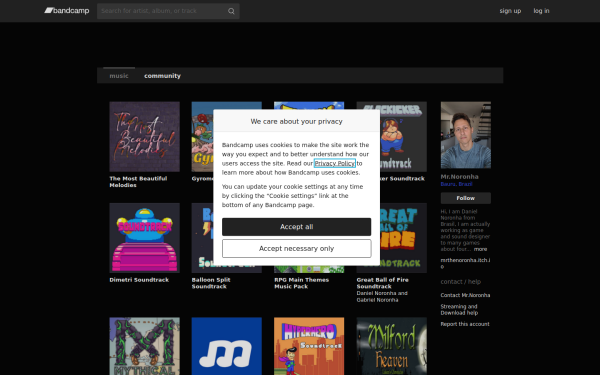Click Contact Mr.Noronha

click(465, 295)
